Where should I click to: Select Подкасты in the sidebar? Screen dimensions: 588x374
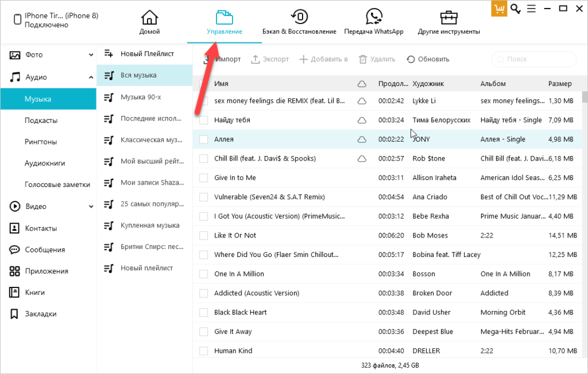[41, 120]
